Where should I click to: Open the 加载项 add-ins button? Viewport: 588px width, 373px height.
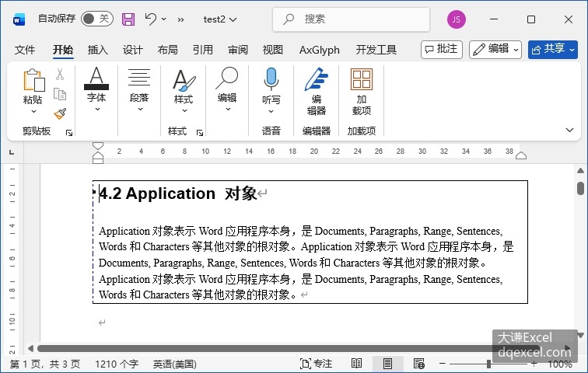click(362, 91)
